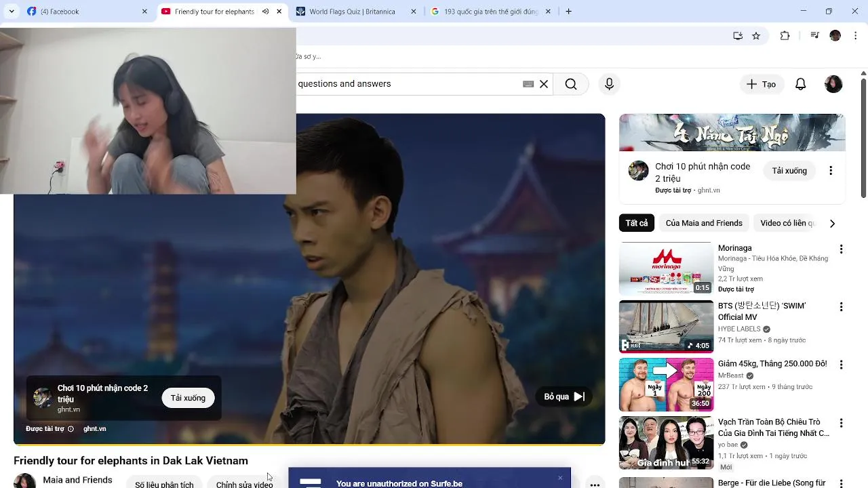
Task: Start voice search with the microphone
Action: tap(609, 84)
